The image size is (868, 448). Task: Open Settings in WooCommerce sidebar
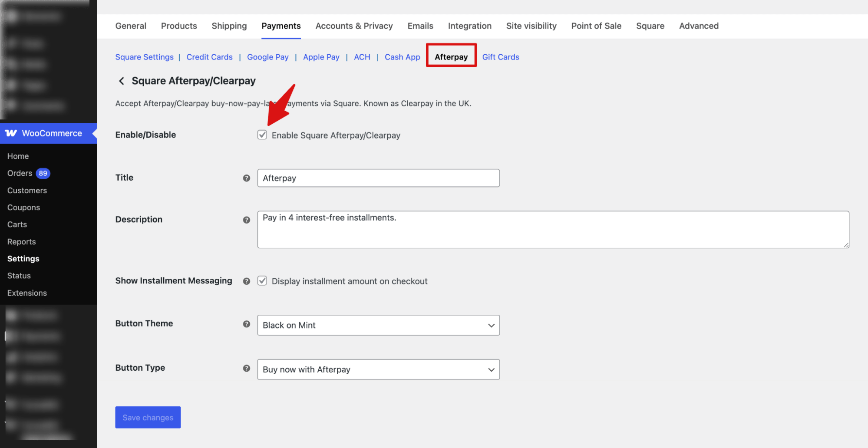tap(23, 259)
